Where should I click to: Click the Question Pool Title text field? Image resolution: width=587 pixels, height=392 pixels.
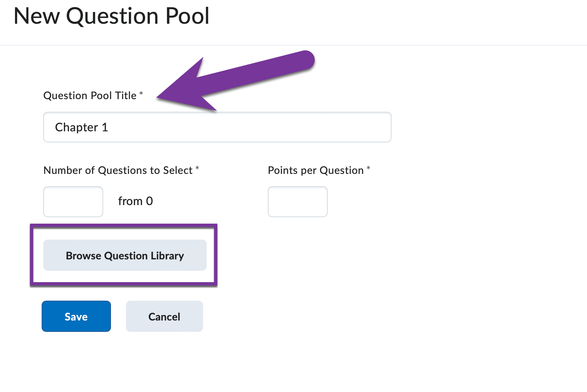(x=217, y=127)
